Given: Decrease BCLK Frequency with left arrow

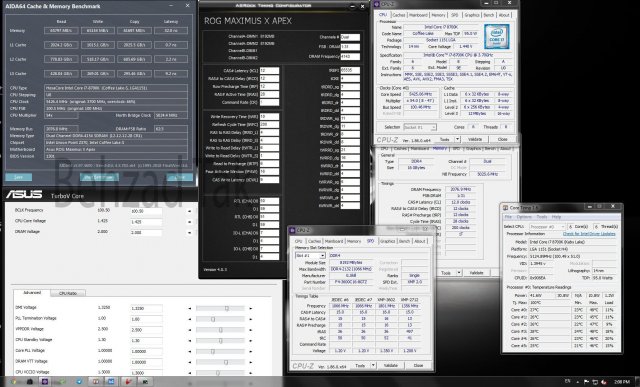Looking at the screenshot, I should [189, 211].
